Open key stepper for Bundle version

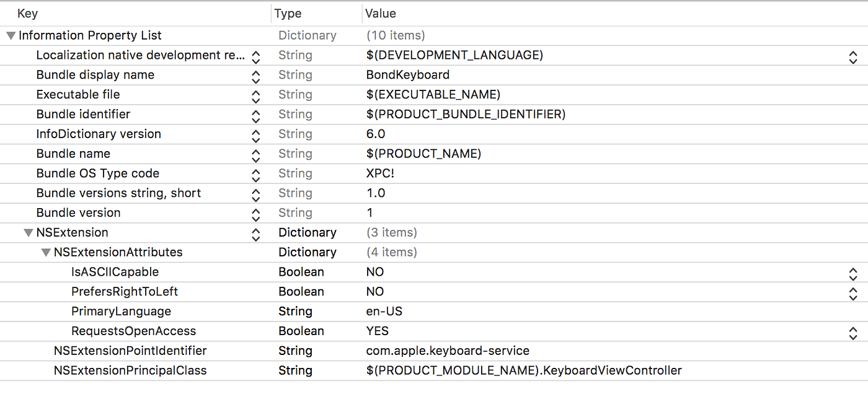coord(255,215)
